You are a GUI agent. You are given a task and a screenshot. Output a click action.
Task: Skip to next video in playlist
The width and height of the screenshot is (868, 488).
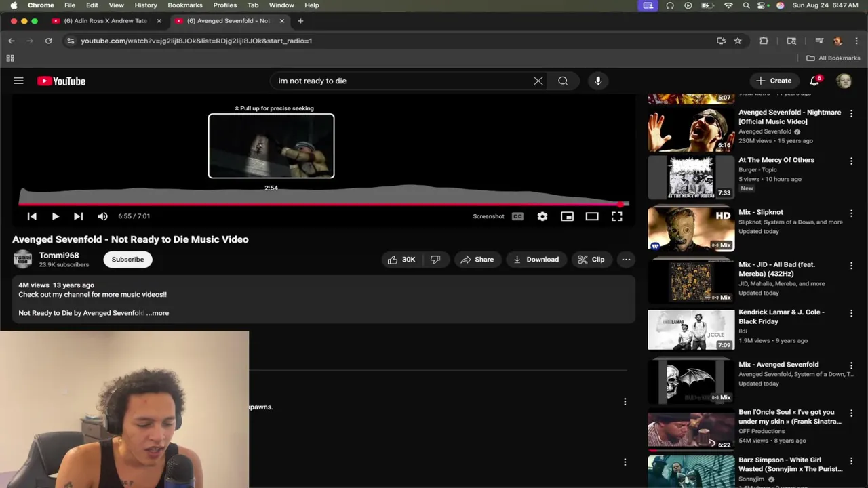coord(78,216)
